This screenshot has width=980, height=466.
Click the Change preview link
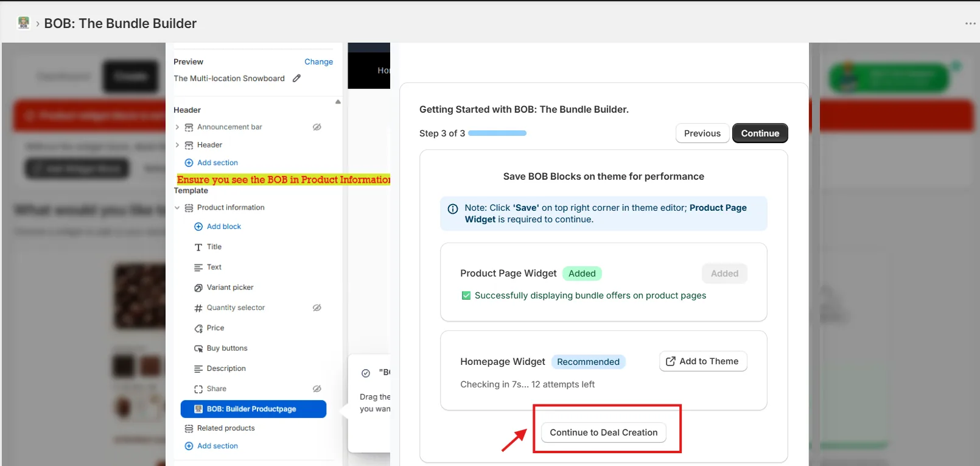pyautogui.click(x=319, y=62)
